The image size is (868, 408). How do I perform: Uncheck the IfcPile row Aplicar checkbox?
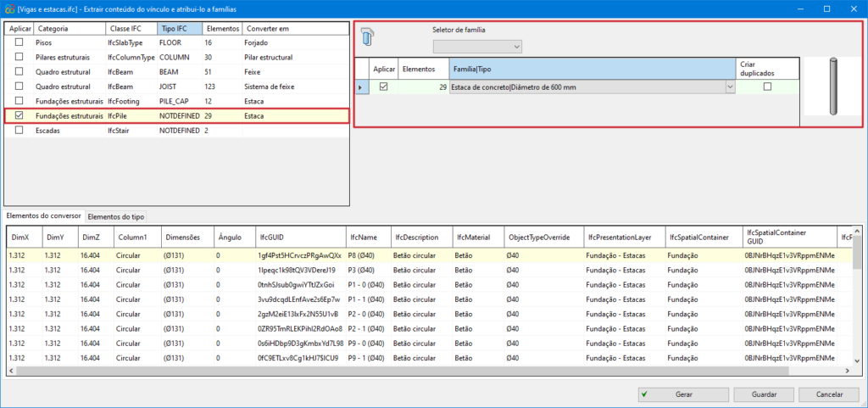point(19,115)
